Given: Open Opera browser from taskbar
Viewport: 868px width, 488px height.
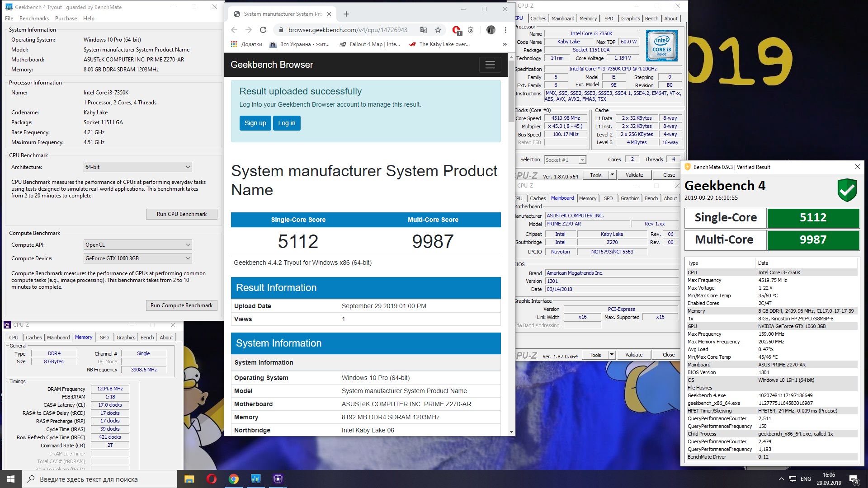Looking at the screenshot, I should (x=211, y=479).
